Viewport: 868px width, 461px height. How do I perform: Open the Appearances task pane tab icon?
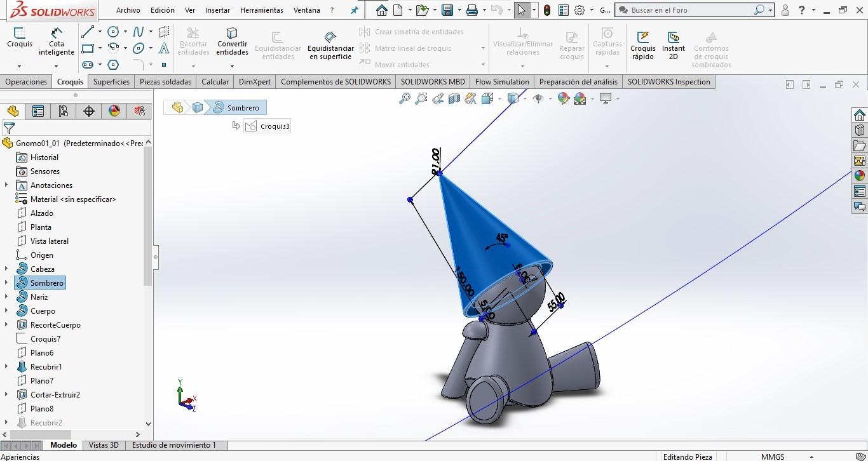click(x=860, y=176)
